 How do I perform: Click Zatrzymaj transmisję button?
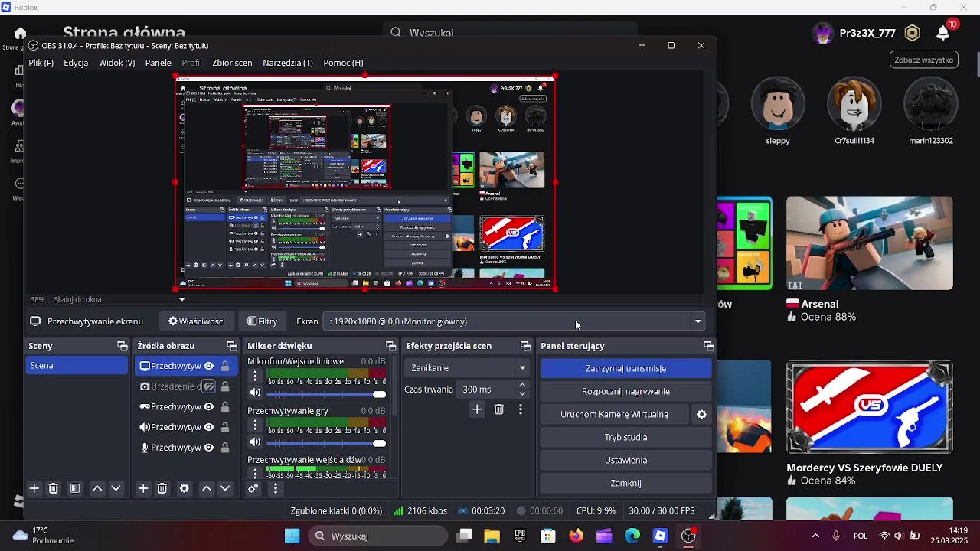point(626,368)
